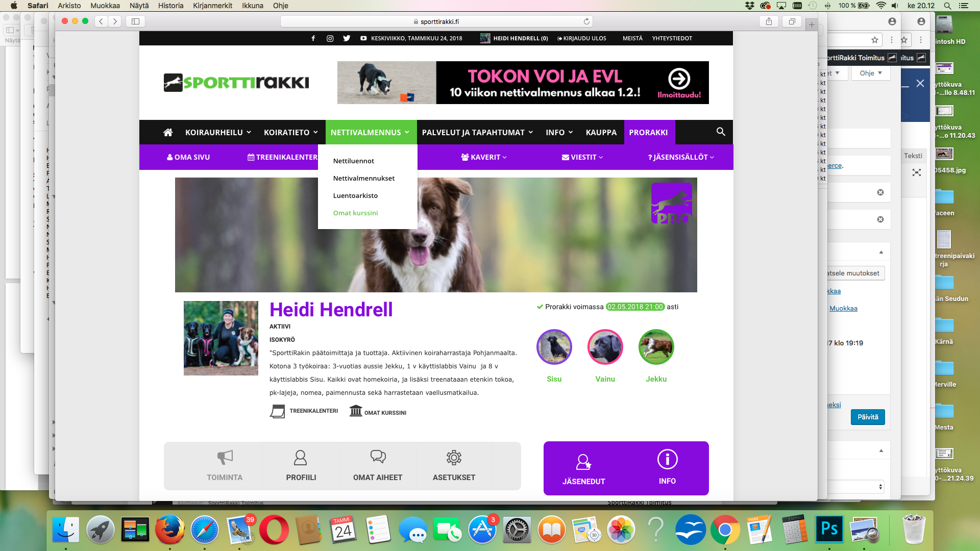Expand the Koiraurheilu dropdown menu
The height and width of the screenshot is (551, 980).
[x=218, y=133]
